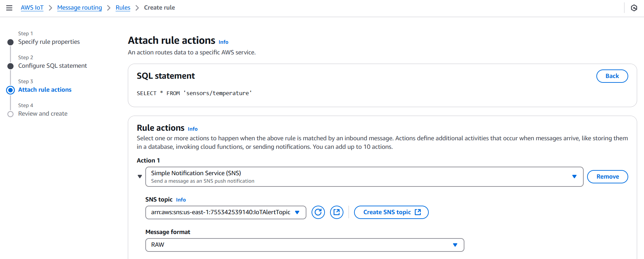Click the Step 3 active radio indicator
Image resolution: width=644 pixels, height=259 pixels.
[x=11, y=90]
